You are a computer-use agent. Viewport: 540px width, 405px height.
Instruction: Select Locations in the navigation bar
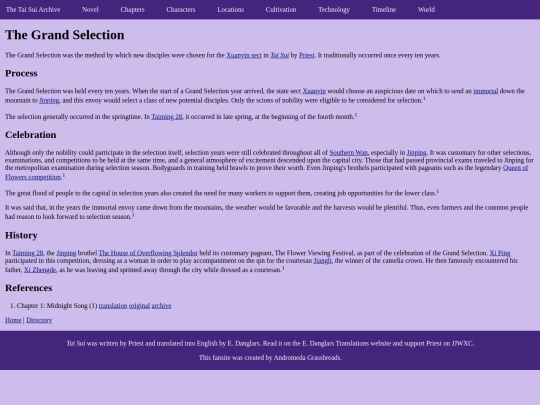[x=230, y=10]
